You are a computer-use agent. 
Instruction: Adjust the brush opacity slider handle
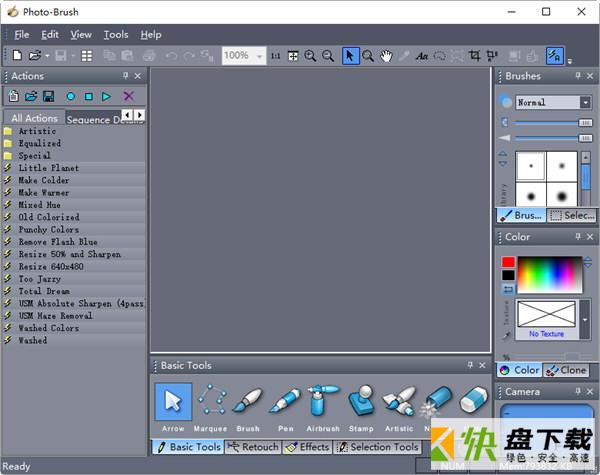[x=585, y=122]
